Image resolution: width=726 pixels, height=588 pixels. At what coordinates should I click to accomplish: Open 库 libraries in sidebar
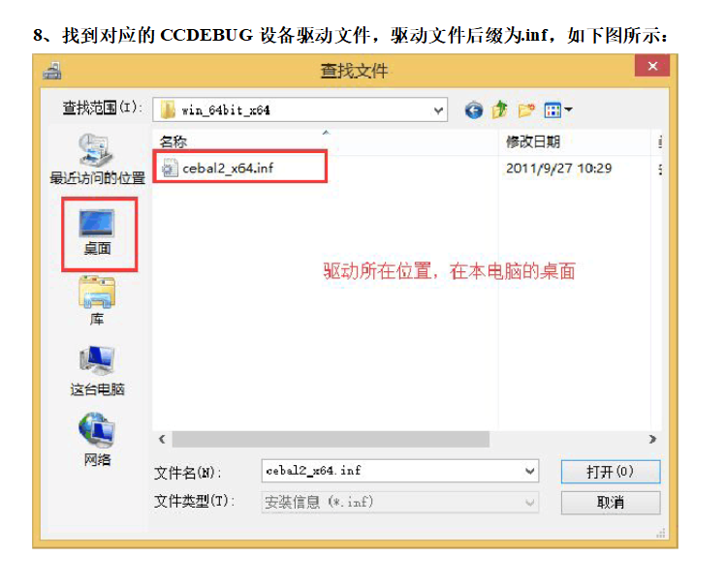point(97,301)
